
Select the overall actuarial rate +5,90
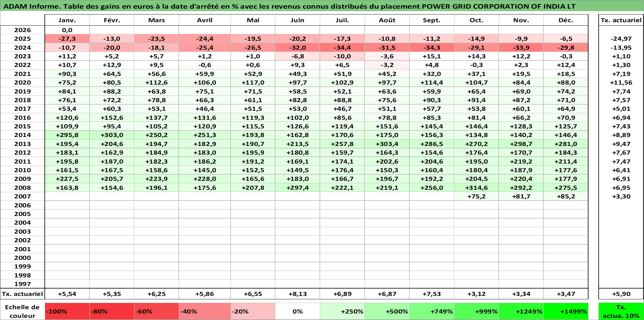click(621, 294)
